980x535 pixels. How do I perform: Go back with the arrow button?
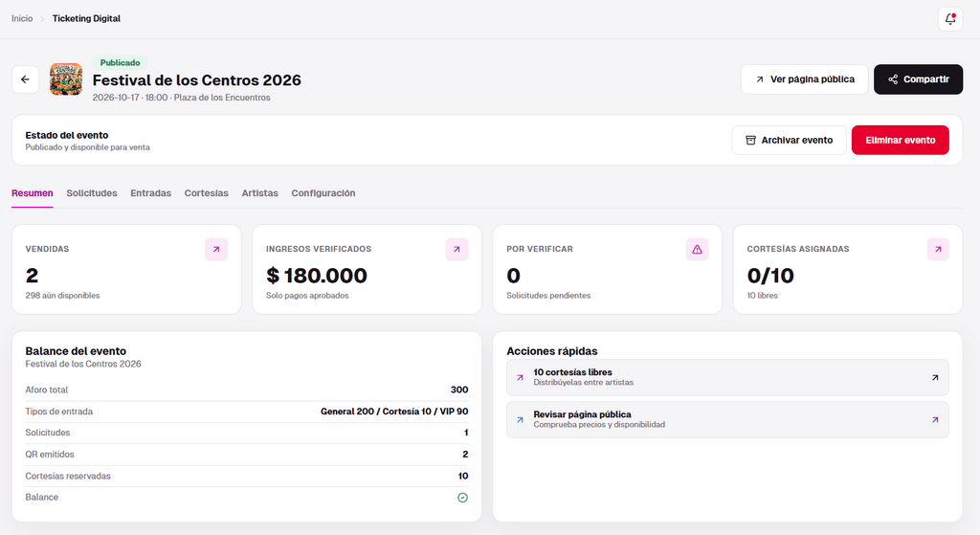click(x=25, y=79)
